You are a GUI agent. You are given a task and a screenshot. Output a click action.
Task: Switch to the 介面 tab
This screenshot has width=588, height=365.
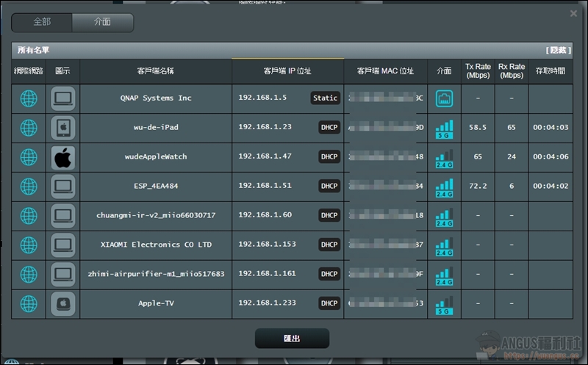point(103,23)
